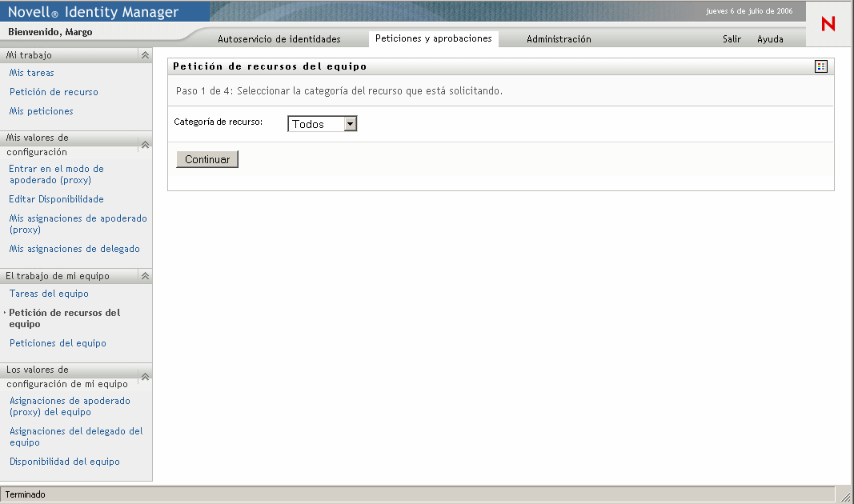Open Editar Disponibilidade link

click(x=56, y=199)
